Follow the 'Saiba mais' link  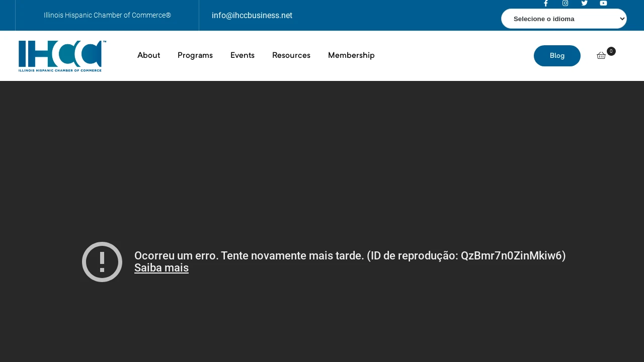coord(162,268)
